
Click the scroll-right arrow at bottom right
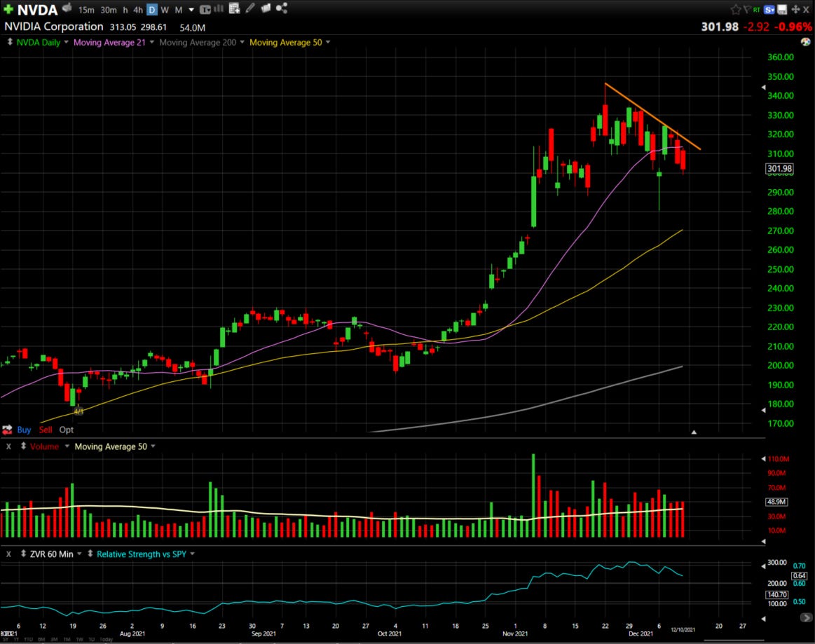tap(806, 617)
